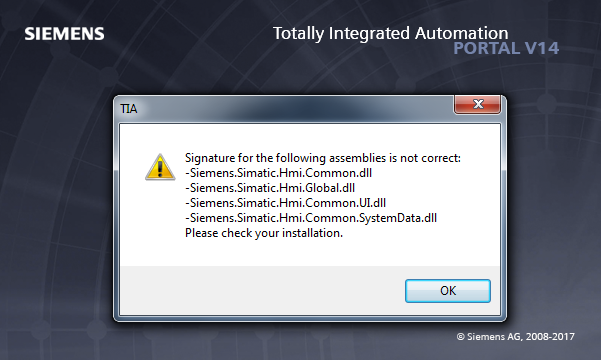This screenshot has width=601, height=360.
Task: Click the splash background below the dialog
Action: coord(268,341)
